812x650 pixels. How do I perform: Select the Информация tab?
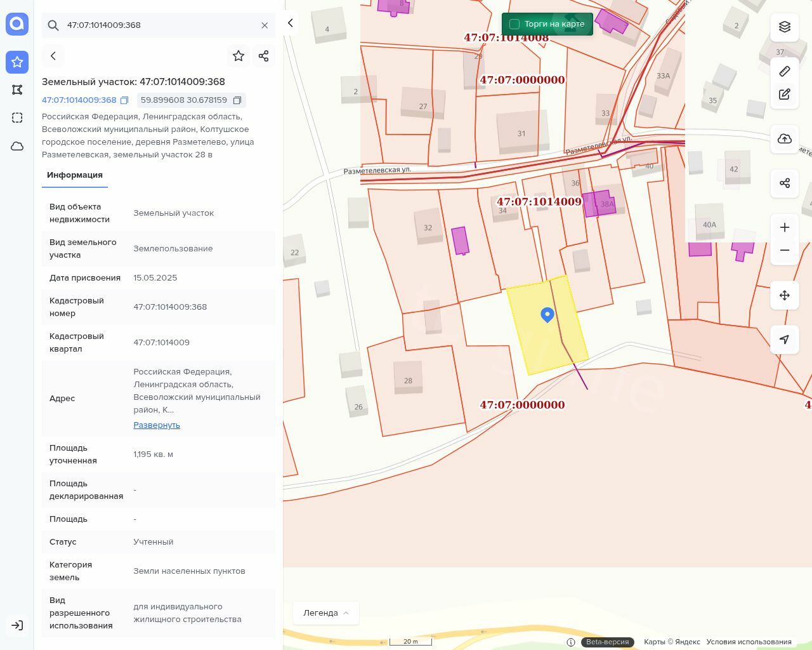pyautogui.click(x=75, y=175)
